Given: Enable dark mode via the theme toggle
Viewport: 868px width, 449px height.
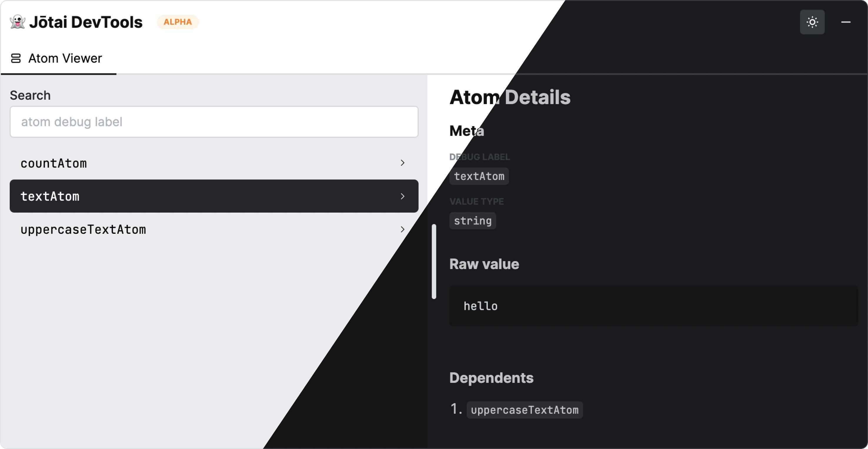Looking at the screenshot, I should 812,22.
